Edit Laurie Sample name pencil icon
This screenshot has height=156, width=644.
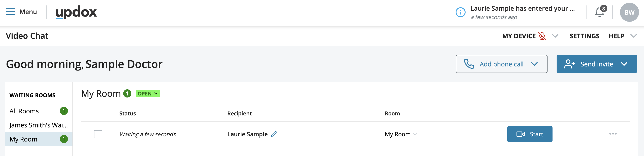pos(274,134)
